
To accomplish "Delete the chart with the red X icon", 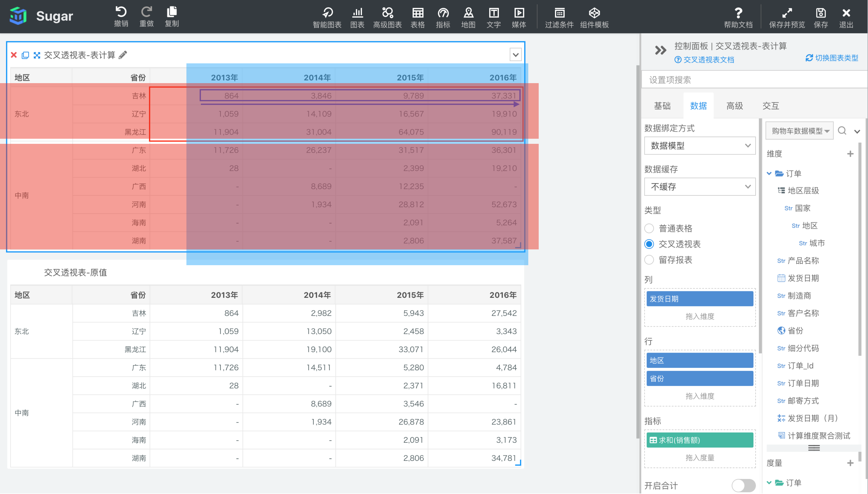I will click(x=14, y=55).
